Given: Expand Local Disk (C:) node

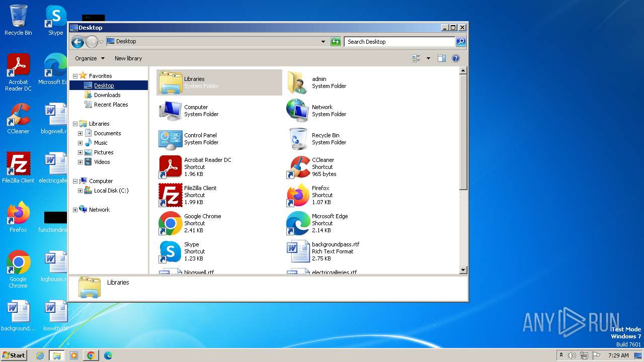Looking at the screenshot, I should [x=80, y=191].
